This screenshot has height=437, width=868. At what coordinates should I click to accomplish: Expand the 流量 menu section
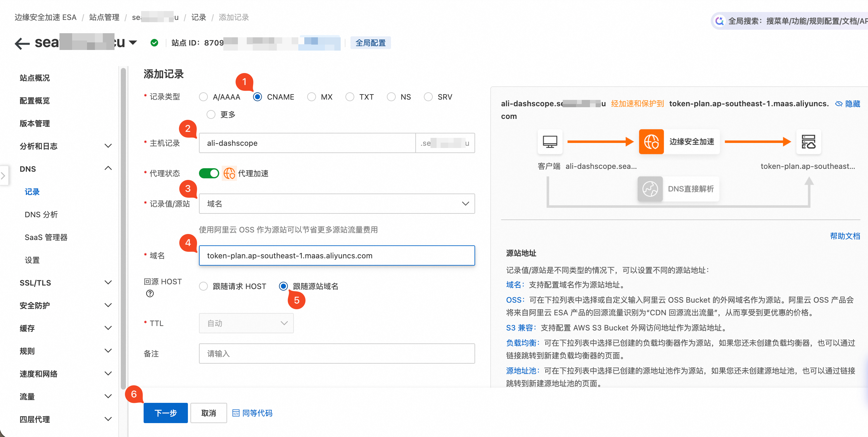click(x=108, y=396)
